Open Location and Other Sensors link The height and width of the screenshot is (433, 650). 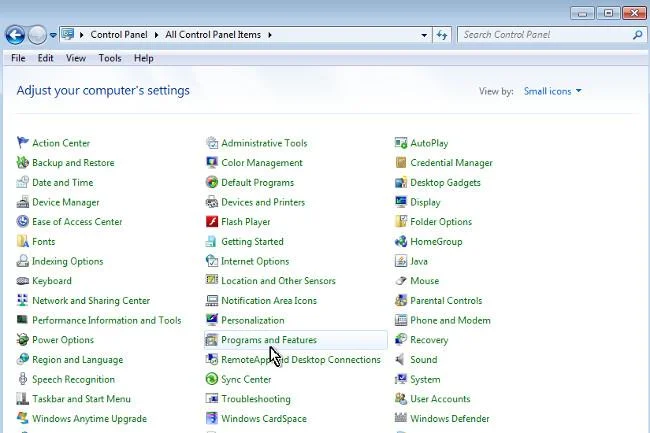click(278, 281)
